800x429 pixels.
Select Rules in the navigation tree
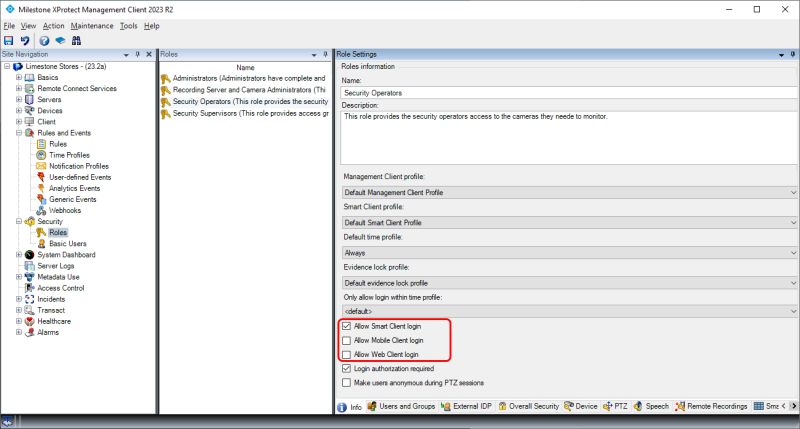pyautogui.click(x=58, y=144)
